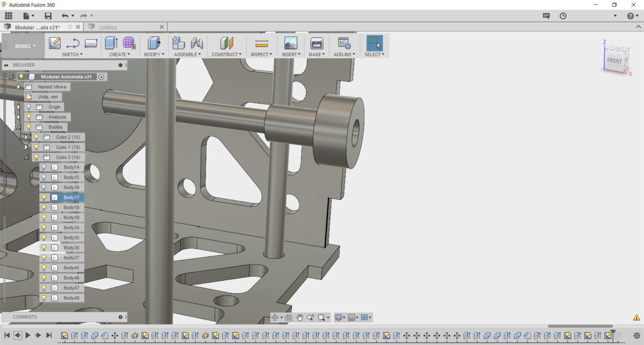
Task: Play the timeline
Action: tap(28, 335)
